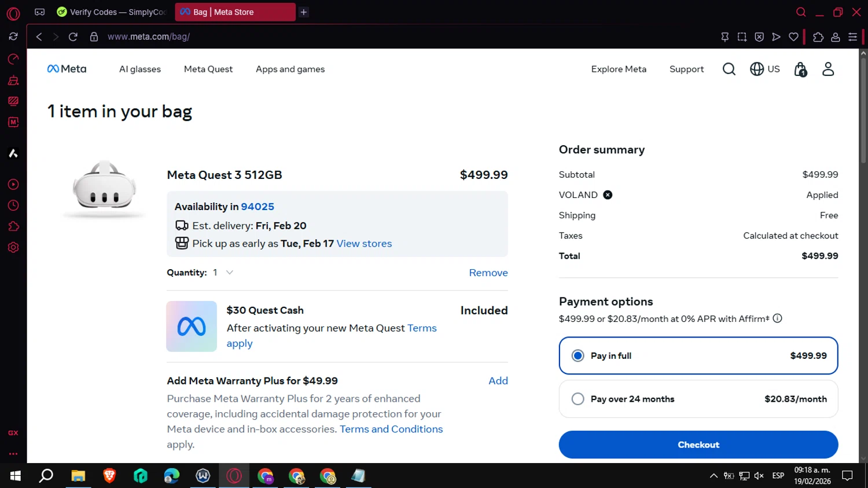868x488 pixels.
Task: Open Support menu item
Action: [687, 69]
